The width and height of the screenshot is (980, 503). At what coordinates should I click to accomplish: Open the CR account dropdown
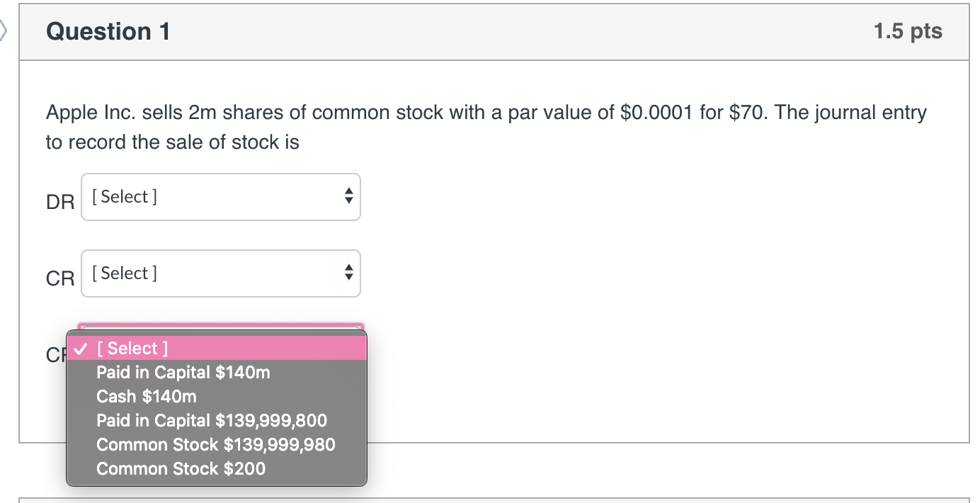coord(220,273)
